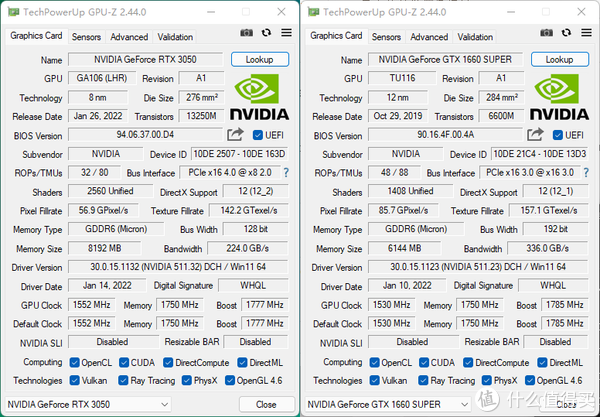The image size is (600, 417).
Task: Toggle Ray Tracing checkbox in GTX 1660 SUPER window
Action: click(x=423, y=380)
